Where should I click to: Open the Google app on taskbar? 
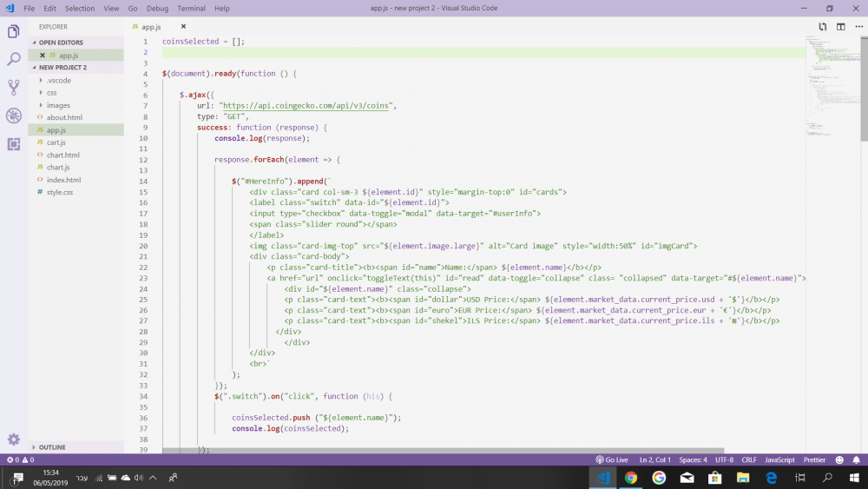pyautogui.click(x=659, y=478)
